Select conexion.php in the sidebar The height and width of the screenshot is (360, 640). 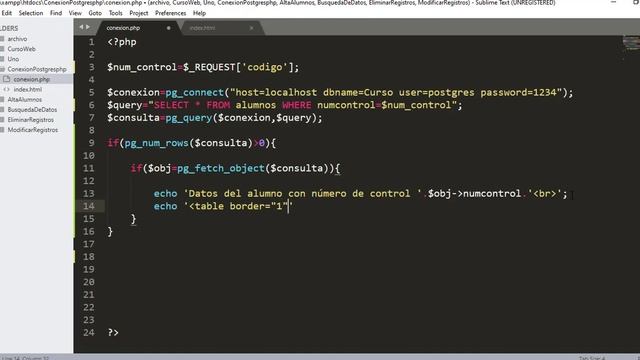(31, 79)
